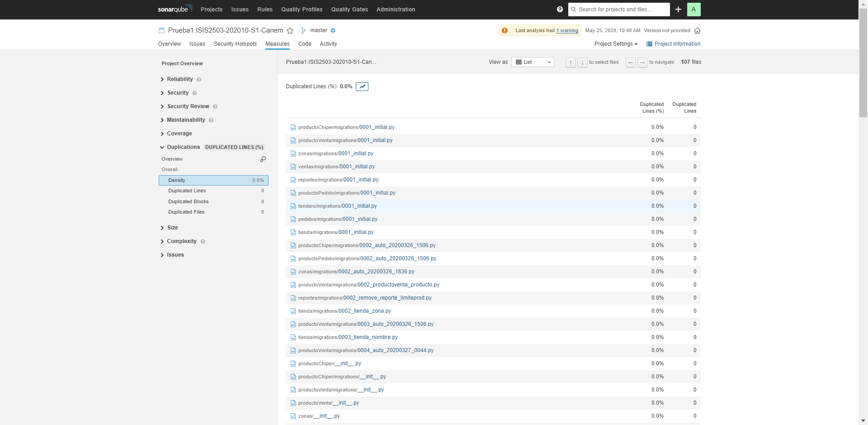Viewport: 868px width, 425px height.
Task: Open productoVenta/migrations/0004_auto_20200327_0044.py file
Action: point(366,350)
